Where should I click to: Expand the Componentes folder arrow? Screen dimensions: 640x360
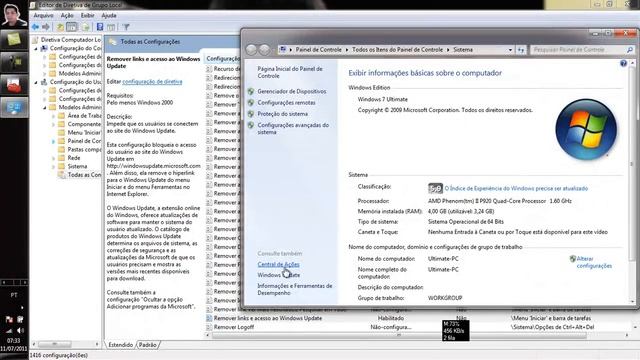coord(53,124)
